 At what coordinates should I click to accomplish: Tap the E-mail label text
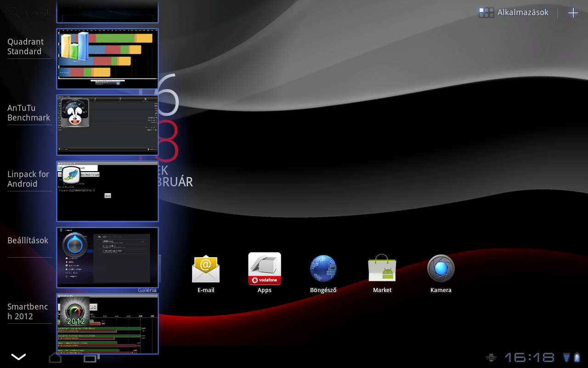pyautogui.click(x=206, y=290)
